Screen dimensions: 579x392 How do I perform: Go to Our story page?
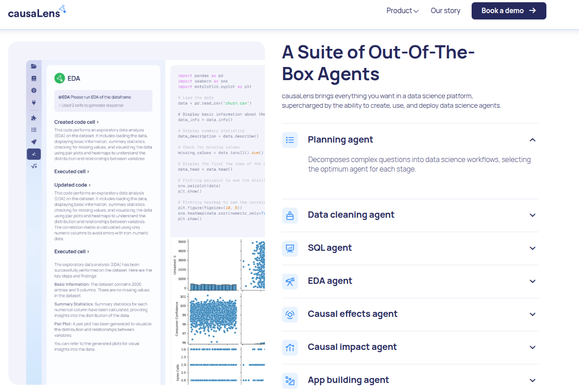pos(445,10)
